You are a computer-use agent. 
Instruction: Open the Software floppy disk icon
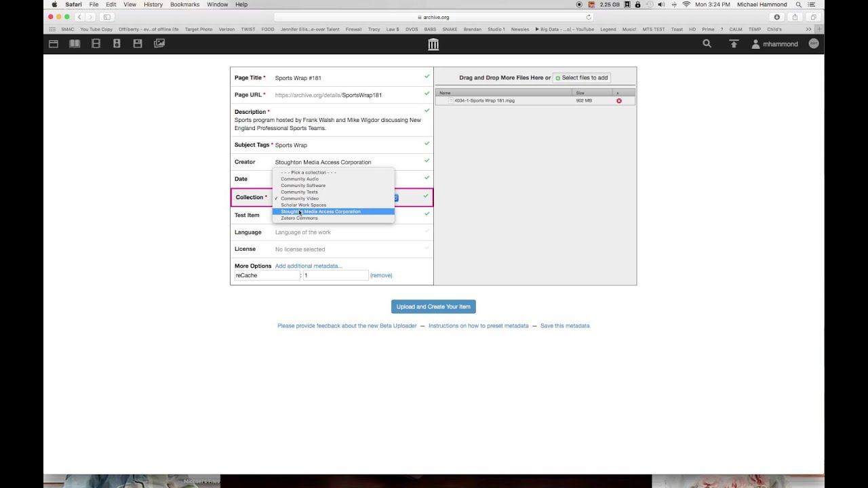(138, 43)
